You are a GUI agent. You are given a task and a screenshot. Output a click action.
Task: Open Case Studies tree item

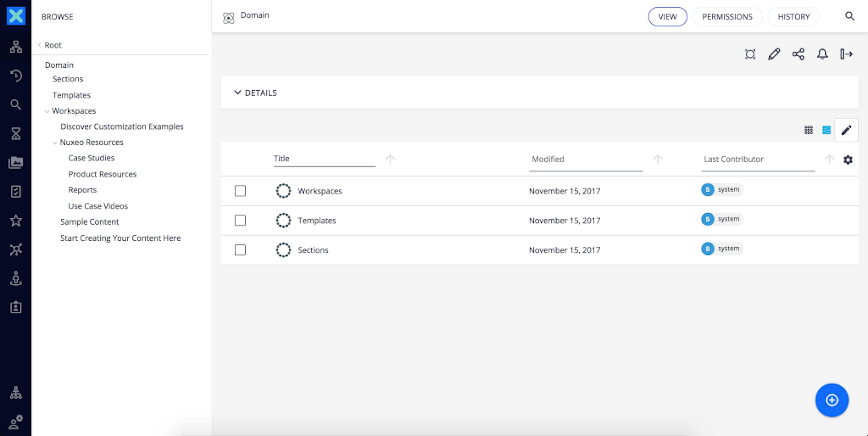click(91, 158)
